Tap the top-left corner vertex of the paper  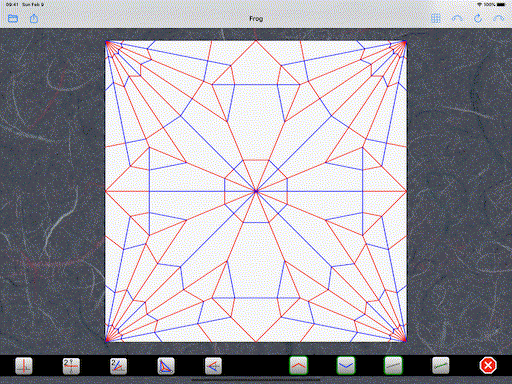(106, 41)
